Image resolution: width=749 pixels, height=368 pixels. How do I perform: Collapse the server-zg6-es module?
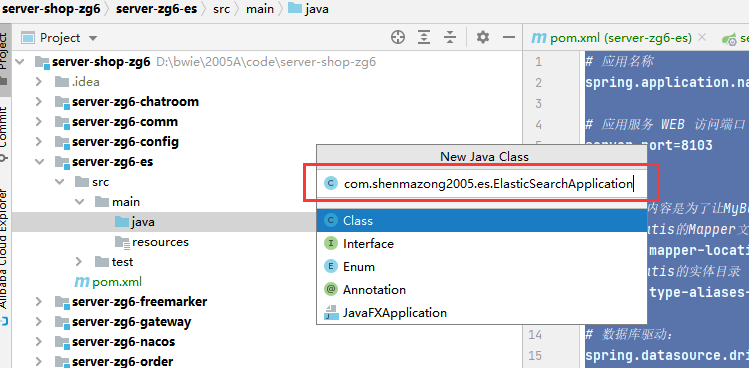(x=39, y=162)
